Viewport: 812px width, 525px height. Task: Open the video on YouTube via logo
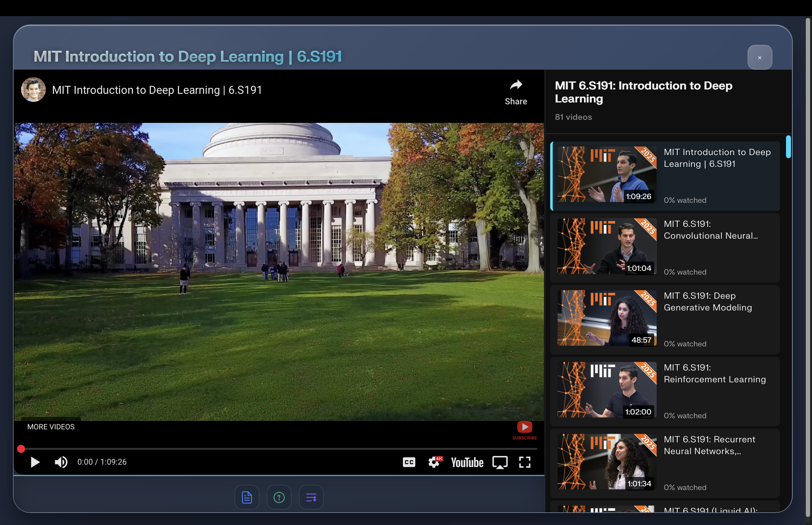pos(467,462)
